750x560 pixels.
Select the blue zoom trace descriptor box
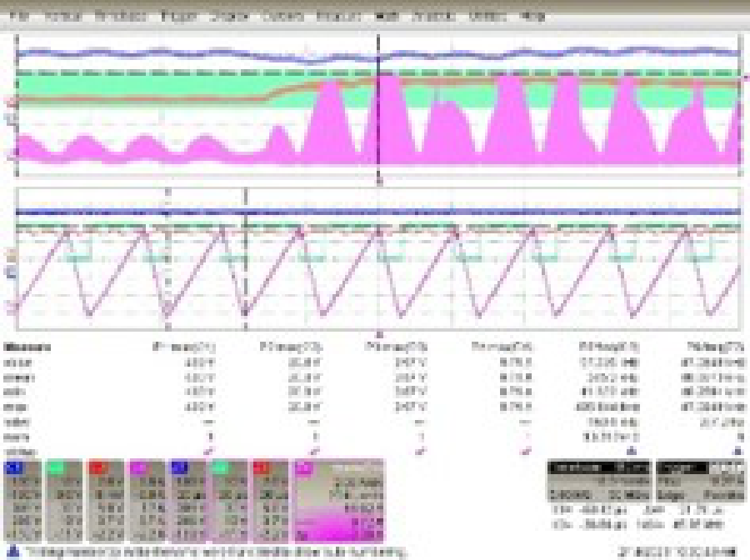(188, 500)
